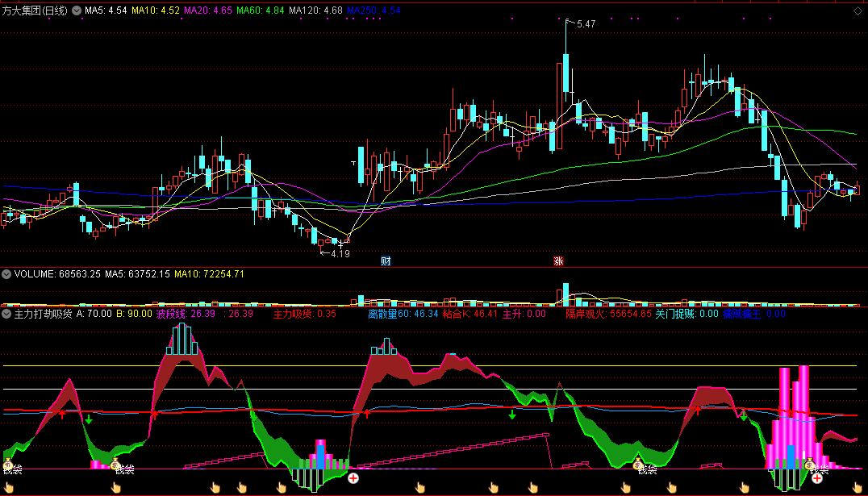Click the rightmost 钱袋 money bag icon
The height and width of the screenshot is (496, 868).
tap(811, 464)
